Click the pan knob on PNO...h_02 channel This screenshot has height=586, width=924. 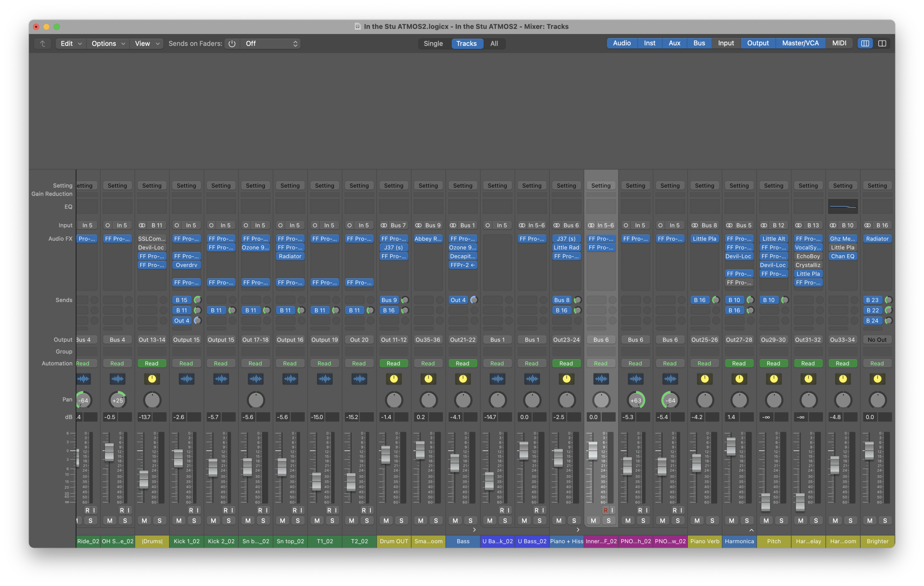[x=635, y=401]
